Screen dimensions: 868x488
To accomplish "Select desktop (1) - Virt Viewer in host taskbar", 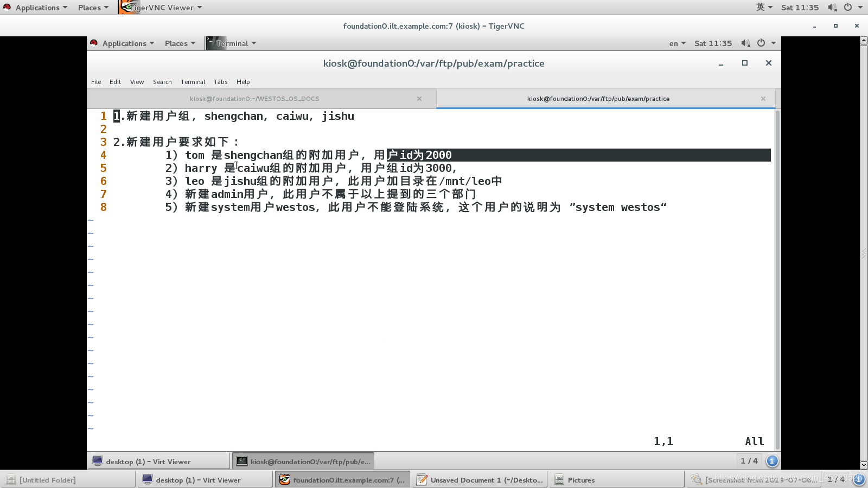I will click(205, 480).
